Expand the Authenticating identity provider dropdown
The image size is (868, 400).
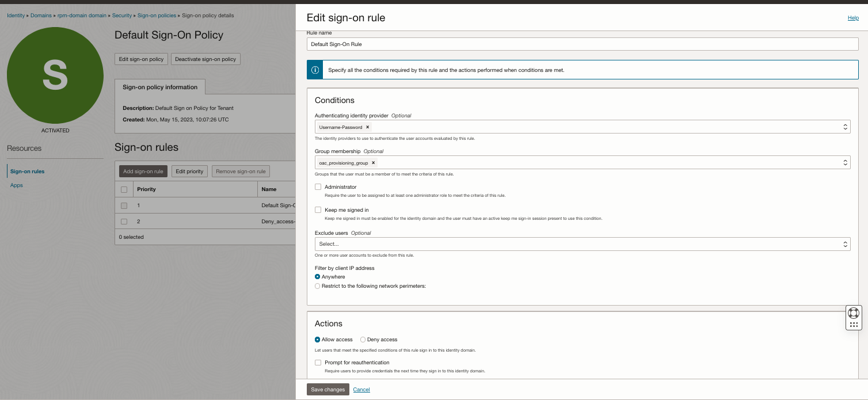[x=845, y=127]
